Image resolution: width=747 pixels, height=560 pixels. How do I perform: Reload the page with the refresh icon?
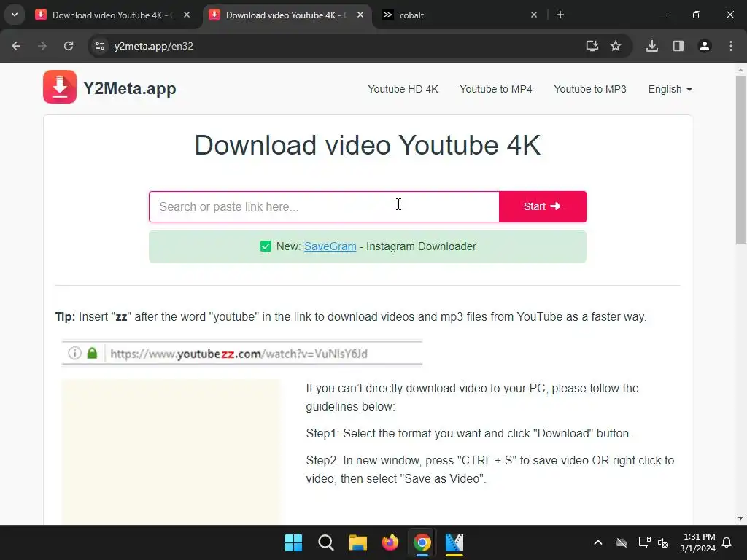(69, 46)
